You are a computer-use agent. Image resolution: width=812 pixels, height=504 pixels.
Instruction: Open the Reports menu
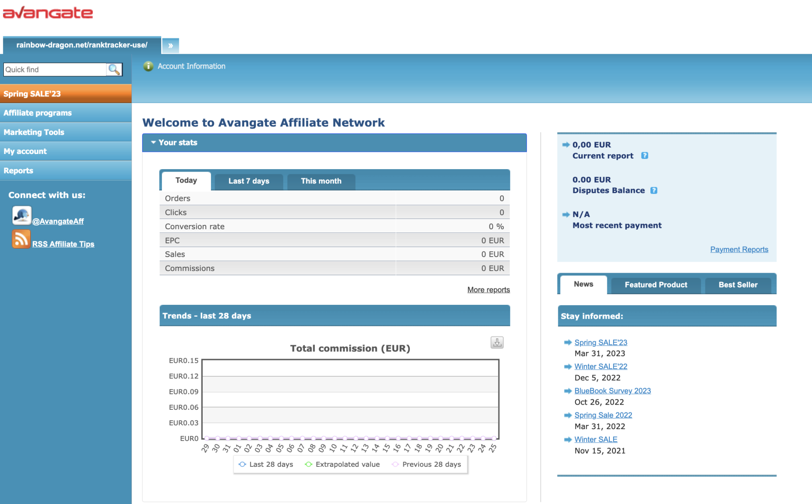[x=66, y=171]
